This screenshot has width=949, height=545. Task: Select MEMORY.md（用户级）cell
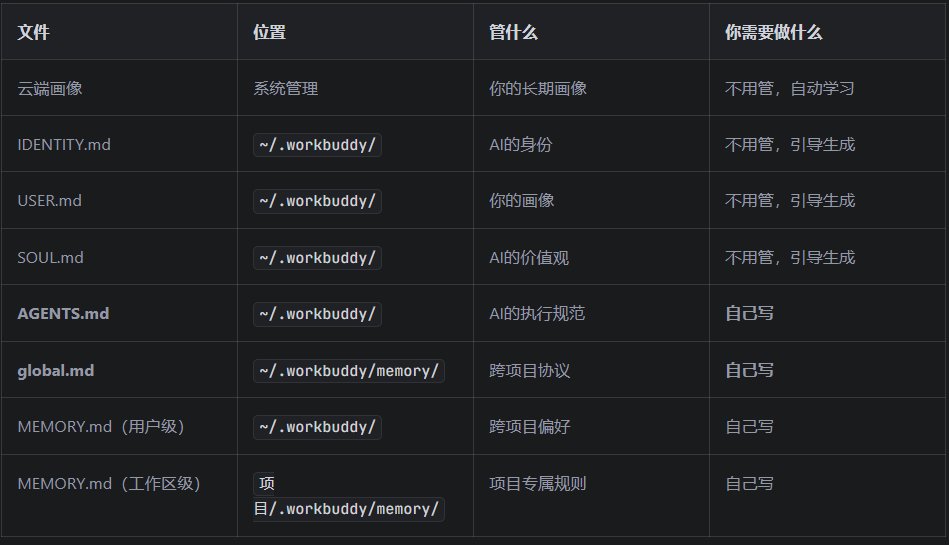point(100,426)
